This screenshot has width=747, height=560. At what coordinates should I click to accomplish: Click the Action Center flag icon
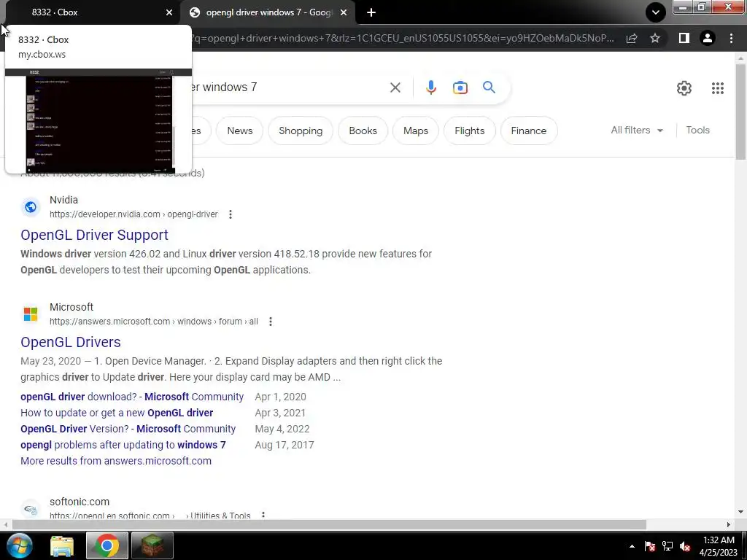(649, 546)
